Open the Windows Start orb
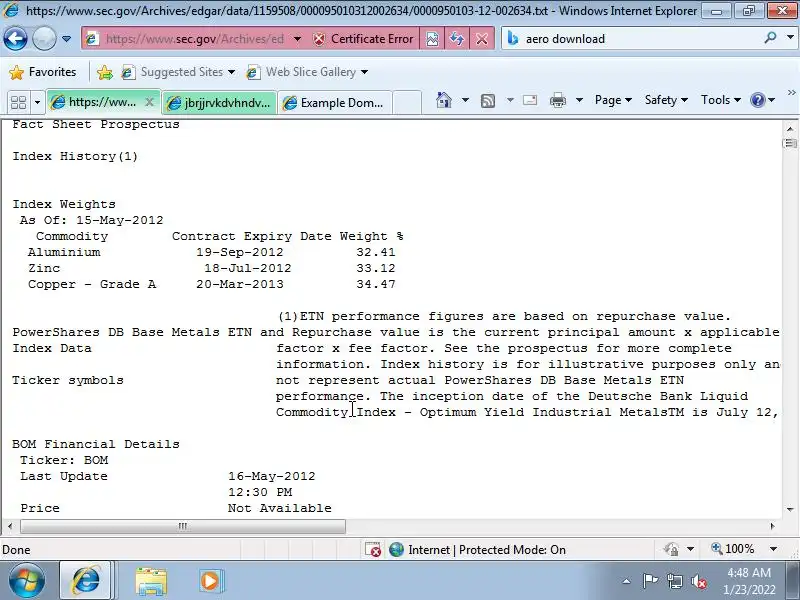The width and height of the screenshot is (800, 600). (x=27, y=581)
